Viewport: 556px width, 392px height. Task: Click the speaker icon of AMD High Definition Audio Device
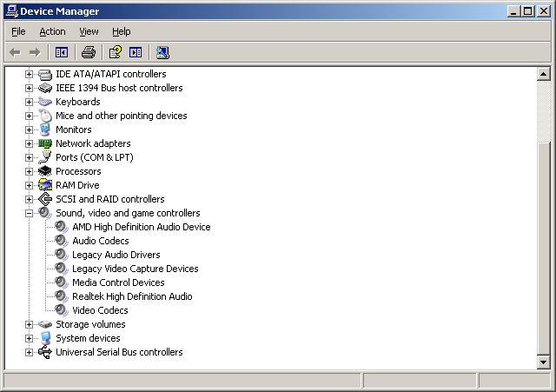(x=62, y=227)
